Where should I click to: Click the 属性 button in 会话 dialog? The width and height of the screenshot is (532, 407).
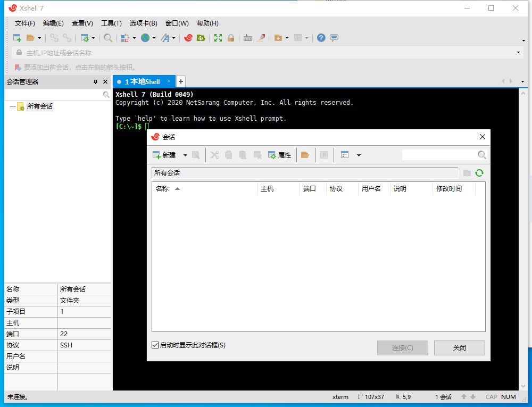click(x=280, y=155)
